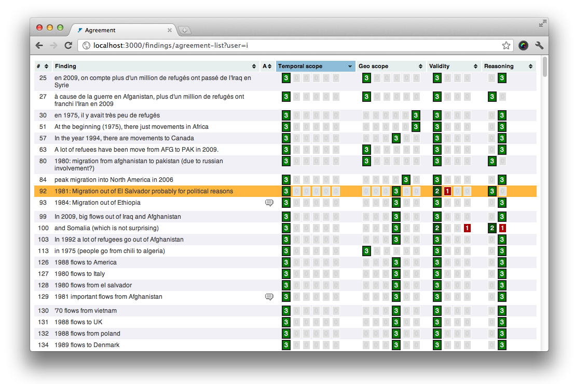
Task: Select finding '1988 flows to America'
Action: click(x=86, y=262)
